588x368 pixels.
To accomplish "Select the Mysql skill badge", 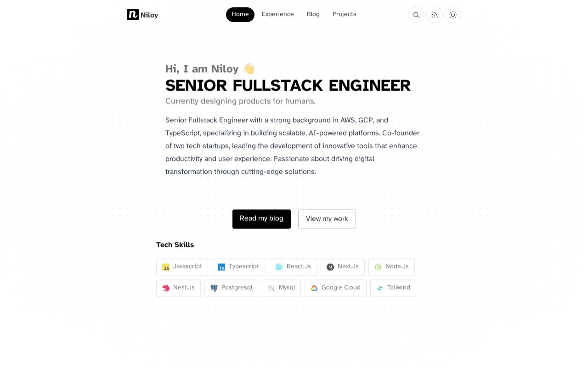I will click(281, 288).
